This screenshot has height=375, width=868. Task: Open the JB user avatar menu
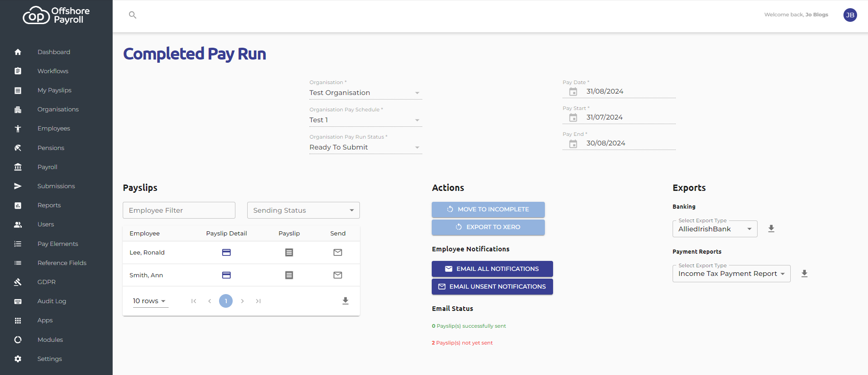(x=850, y=15)
